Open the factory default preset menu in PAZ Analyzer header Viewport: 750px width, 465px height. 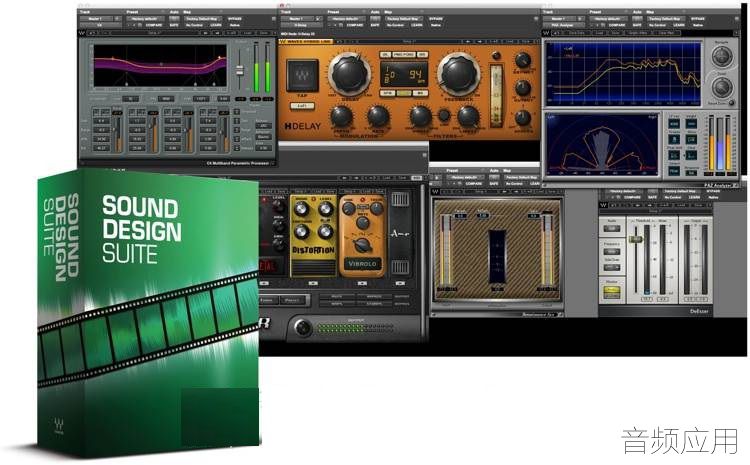click(607, 19)
